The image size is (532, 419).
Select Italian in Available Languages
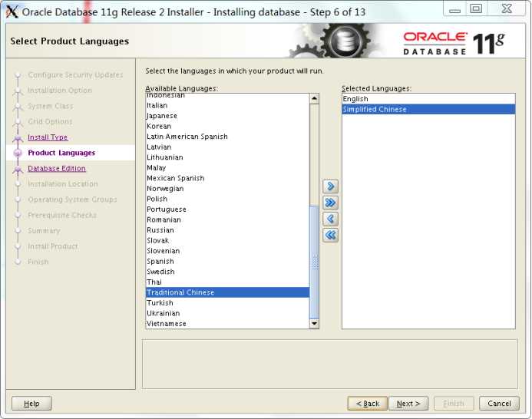[x=228, y=105]
